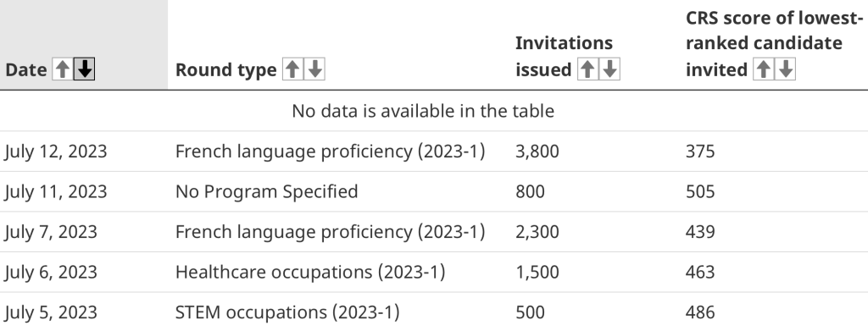The image size is (868, 331).
Task: Sort Round type ascending with up arrow
Action: (292, 69)
